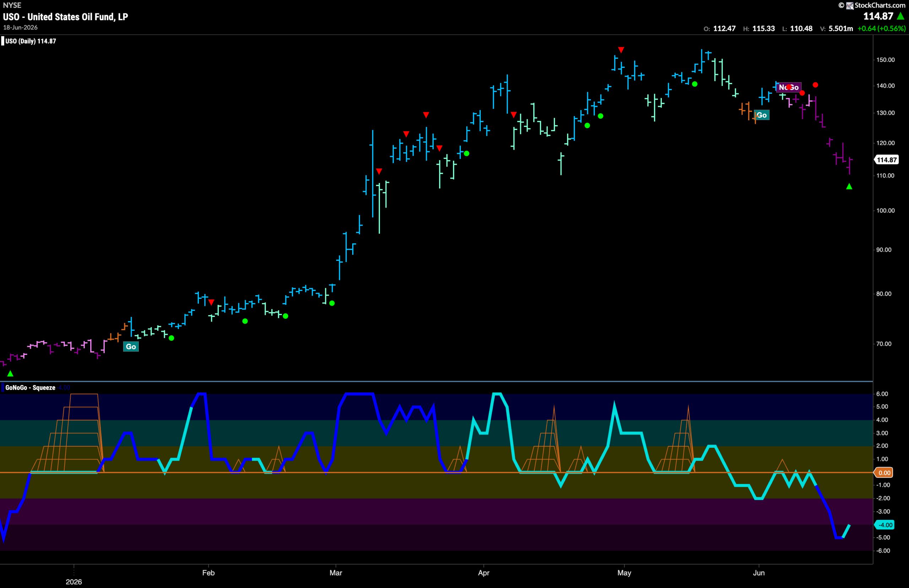Click the high value '115.33'
Viewport: 909px width, 588px height.
(x=763, y=29)
